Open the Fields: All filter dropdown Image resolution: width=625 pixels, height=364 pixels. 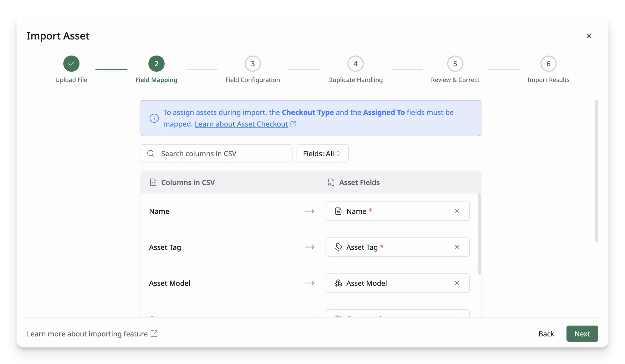tap(322, 154)
